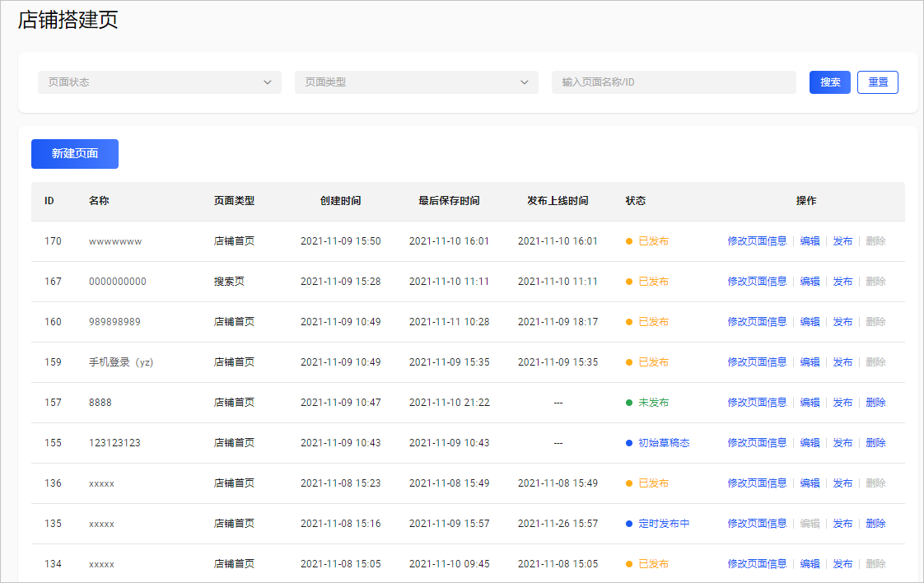The height and width of the screenshot is (583, 924).
Task: Click 编辑 for row ID 136
Action: [810, 483]
